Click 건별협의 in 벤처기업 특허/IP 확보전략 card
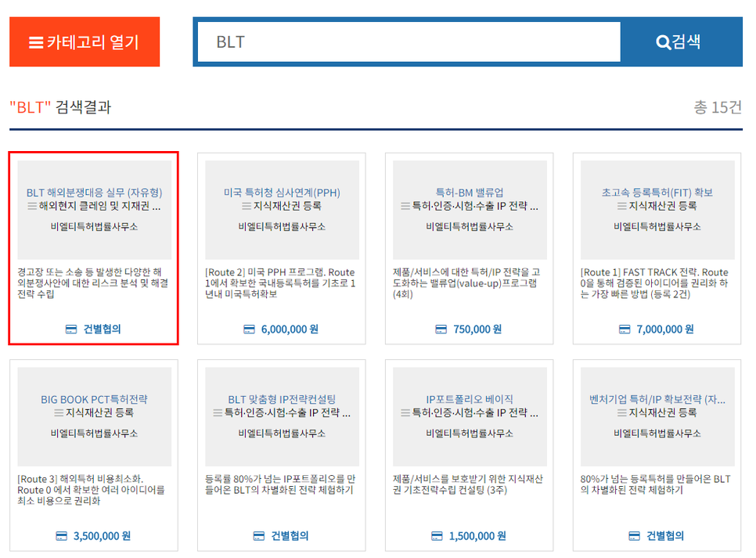 [x=665, y=536]
